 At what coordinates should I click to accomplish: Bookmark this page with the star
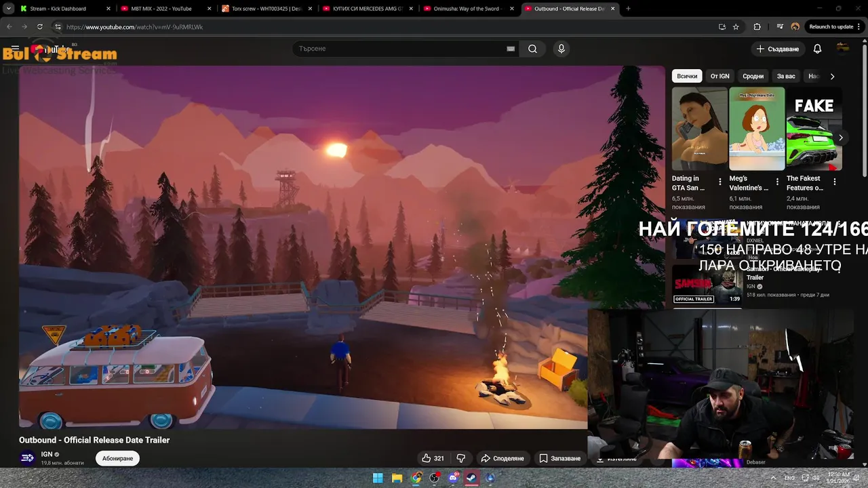pyautogui.click(x=736, y=26)
